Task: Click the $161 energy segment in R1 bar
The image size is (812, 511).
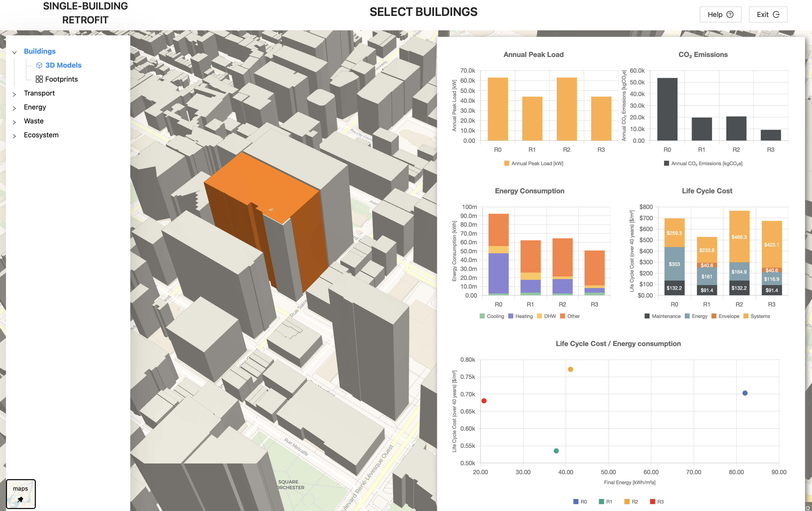Action: pyautogui.click(x=706, y=276)
